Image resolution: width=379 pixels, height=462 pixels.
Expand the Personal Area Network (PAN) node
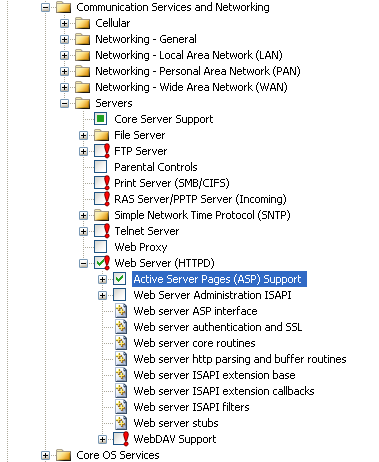click(x=64, y=71)
